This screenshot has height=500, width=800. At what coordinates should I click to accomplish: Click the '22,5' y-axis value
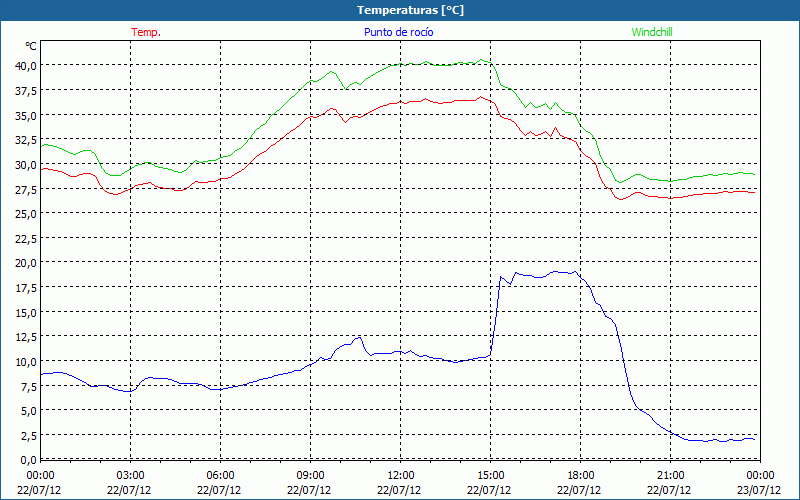point(26,238)
